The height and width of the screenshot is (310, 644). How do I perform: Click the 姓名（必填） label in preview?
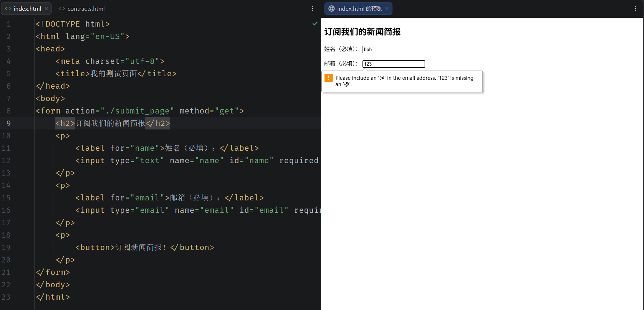[x=341, y=49]
